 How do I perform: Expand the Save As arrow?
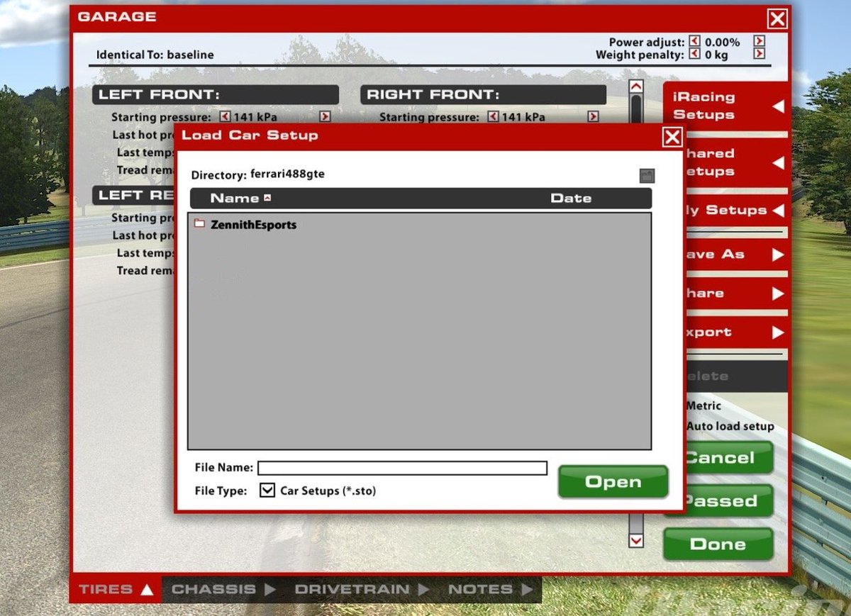pyautogui.click(x=778, y=254)
